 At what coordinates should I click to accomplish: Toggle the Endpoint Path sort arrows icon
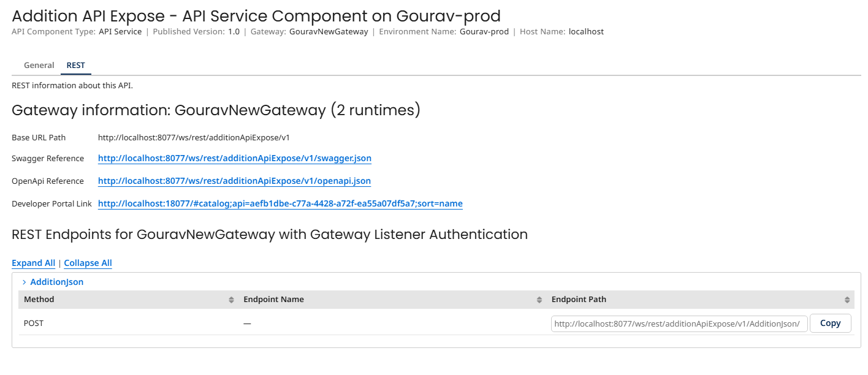coord(848,300)
